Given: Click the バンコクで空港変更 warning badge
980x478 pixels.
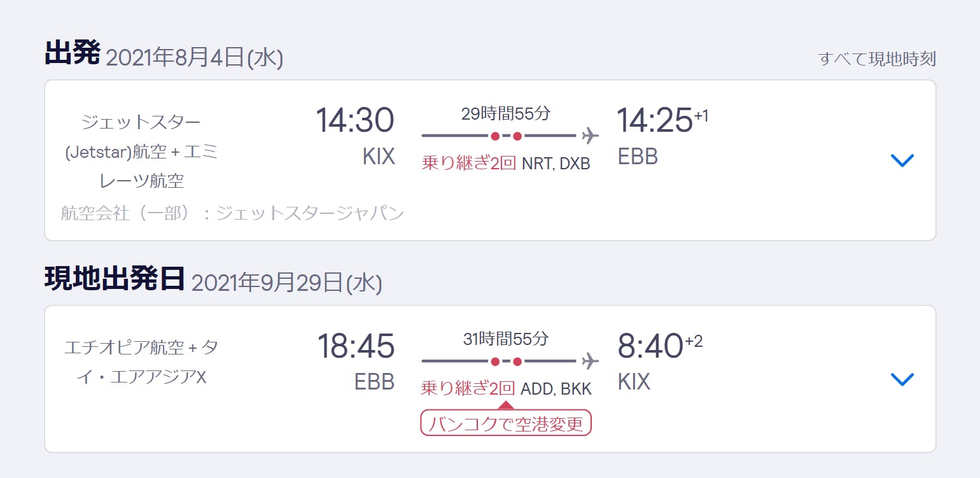Looking at the screenshot, I should tap(506, 423).
